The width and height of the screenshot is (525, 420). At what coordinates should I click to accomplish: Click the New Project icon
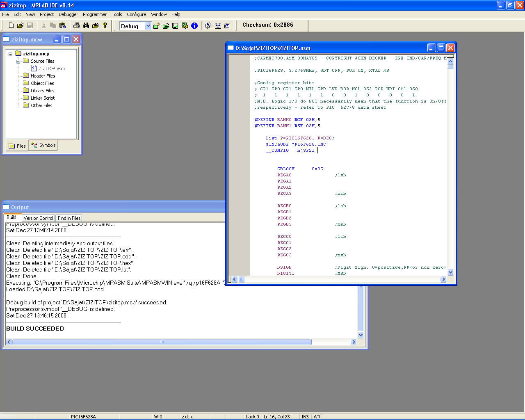pyautogui.click(x=156, y=26)
